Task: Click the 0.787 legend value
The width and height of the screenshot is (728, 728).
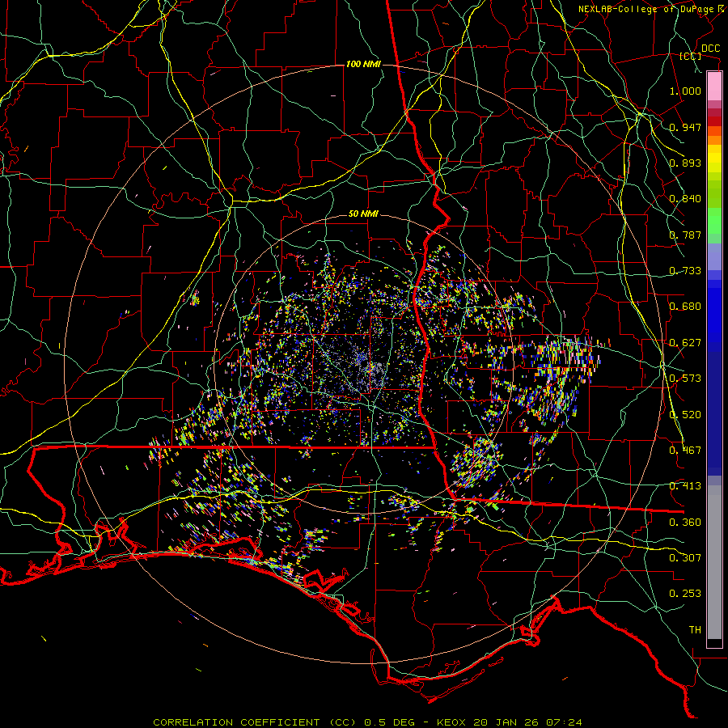Action: [x=685, y=235]
